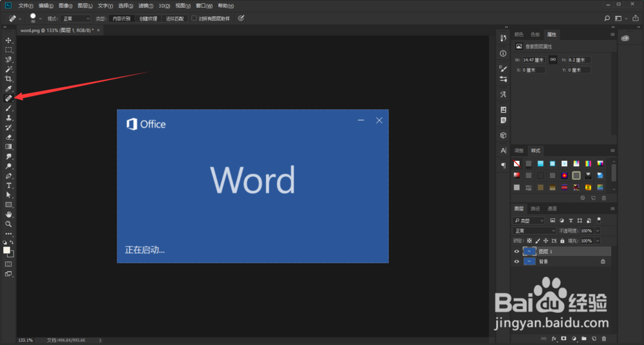
Task: Open the 文件(F) menu
Action: pyautogui.click(x=26, y=6)
